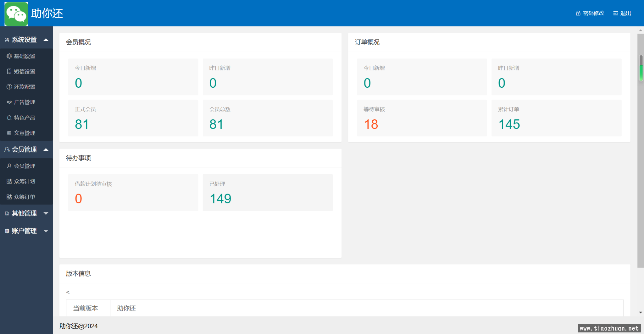Image resolution: width=644 pixels, height=334 pixels.
Task: Click the gear icon beside 账户管理
Action: (x=7, y=231)
